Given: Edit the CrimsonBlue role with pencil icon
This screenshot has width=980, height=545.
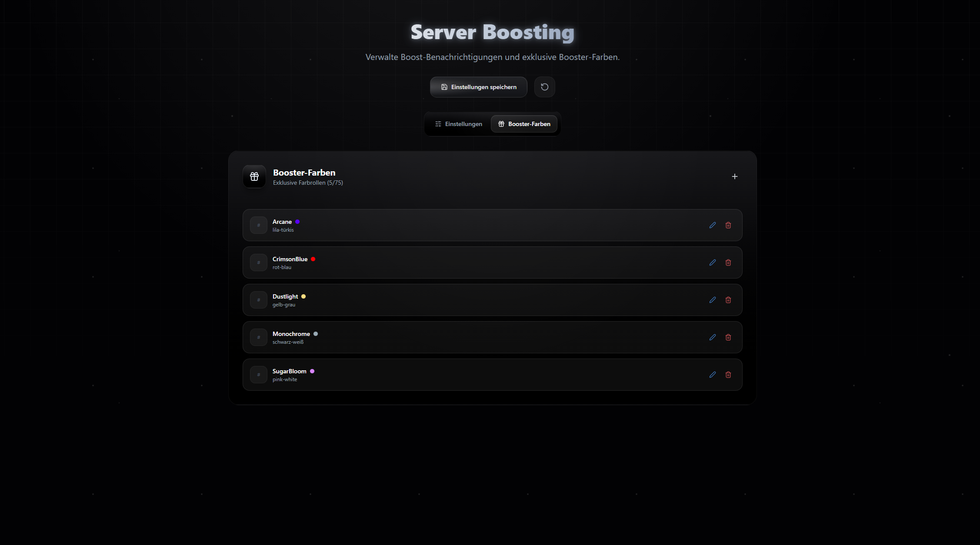Looking at the screenshot, I should (712, 263).
